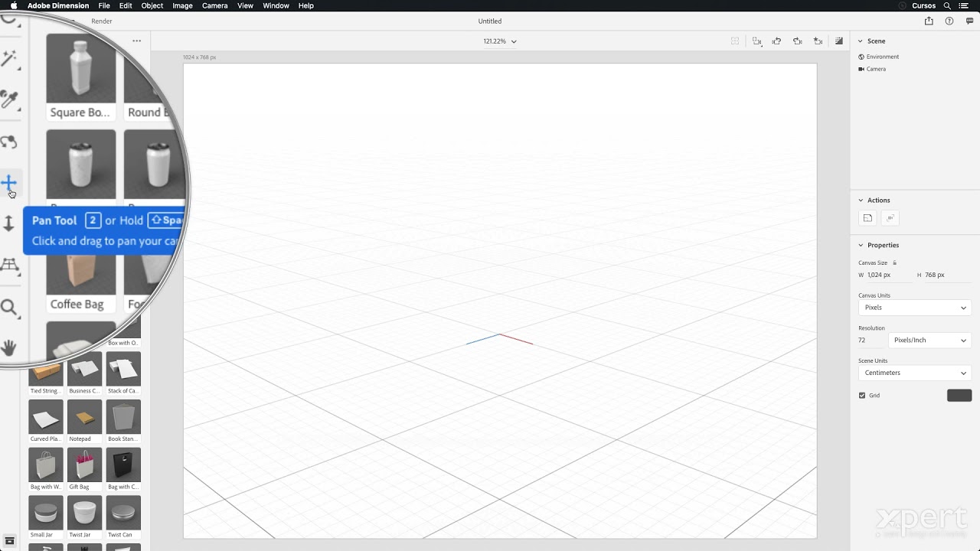Click the Untitled document title
The width and height of the screenshot is (980, 551).
pyautogui.click(x=490, y=21)
